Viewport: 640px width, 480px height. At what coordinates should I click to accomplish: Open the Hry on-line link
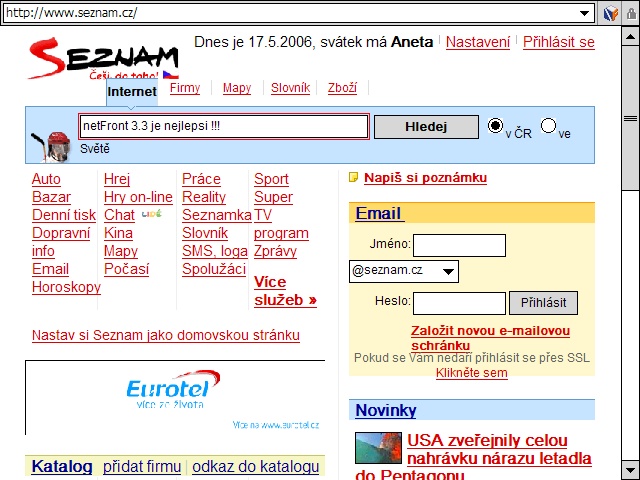pos(138,197)
